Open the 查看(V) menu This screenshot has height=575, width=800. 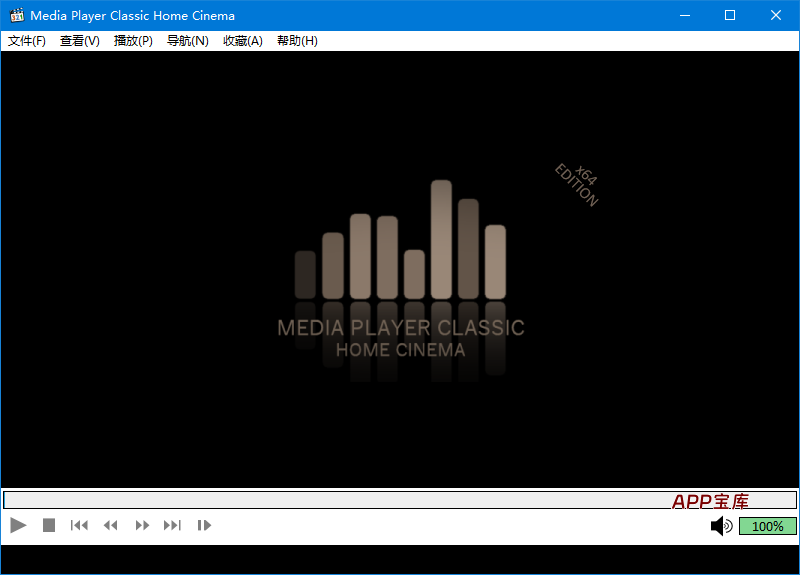(80, 41)
